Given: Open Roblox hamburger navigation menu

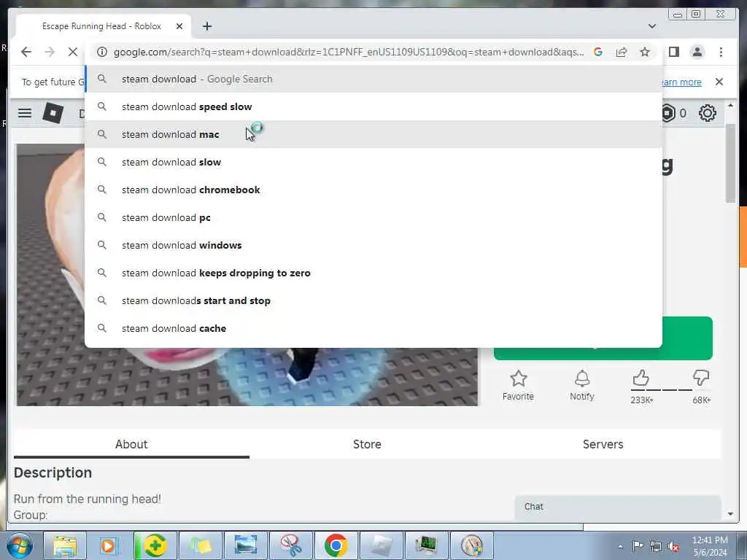Looking at the screenshot, I should pyautogui.click(x=25, y=113).
